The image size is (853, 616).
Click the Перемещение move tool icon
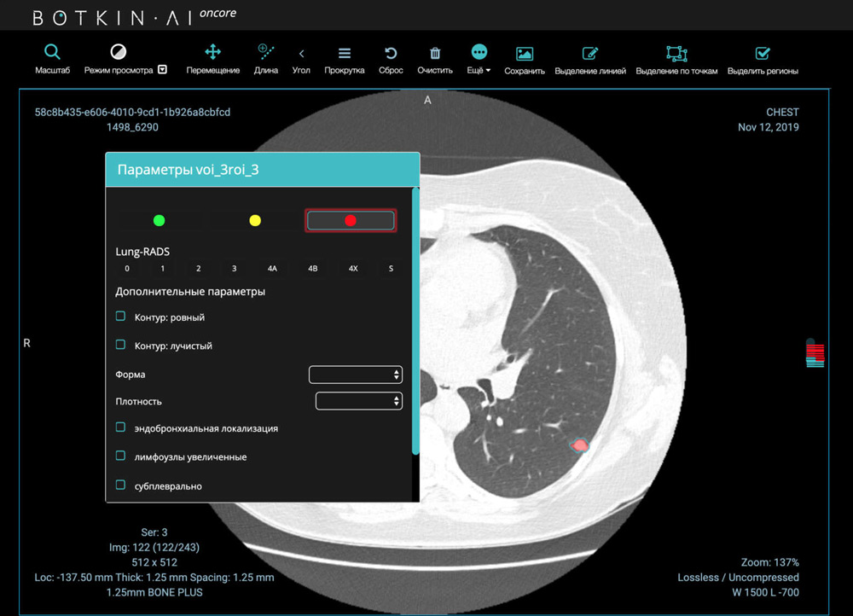(x=212, y=53)
